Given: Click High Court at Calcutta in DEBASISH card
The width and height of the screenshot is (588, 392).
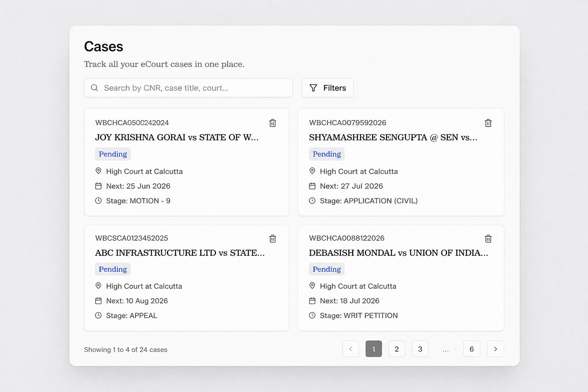Looking at the screenshot, I should tap(358, 286).
